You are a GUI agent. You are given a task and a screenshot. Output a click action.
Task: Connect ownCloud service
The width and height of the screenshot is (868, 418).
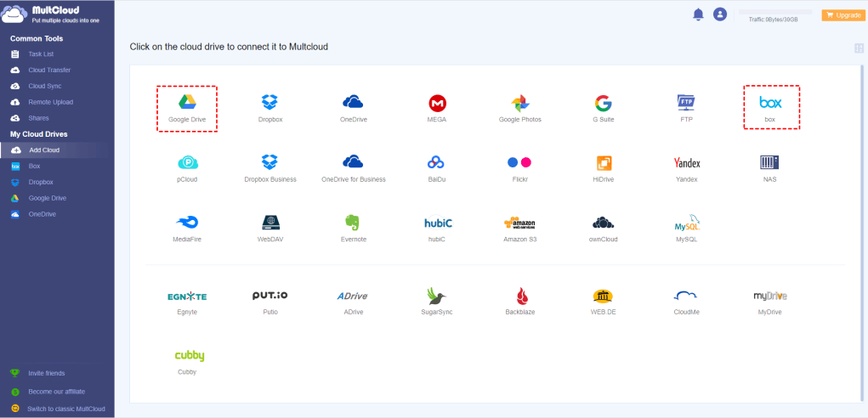[x=603, y=229]
